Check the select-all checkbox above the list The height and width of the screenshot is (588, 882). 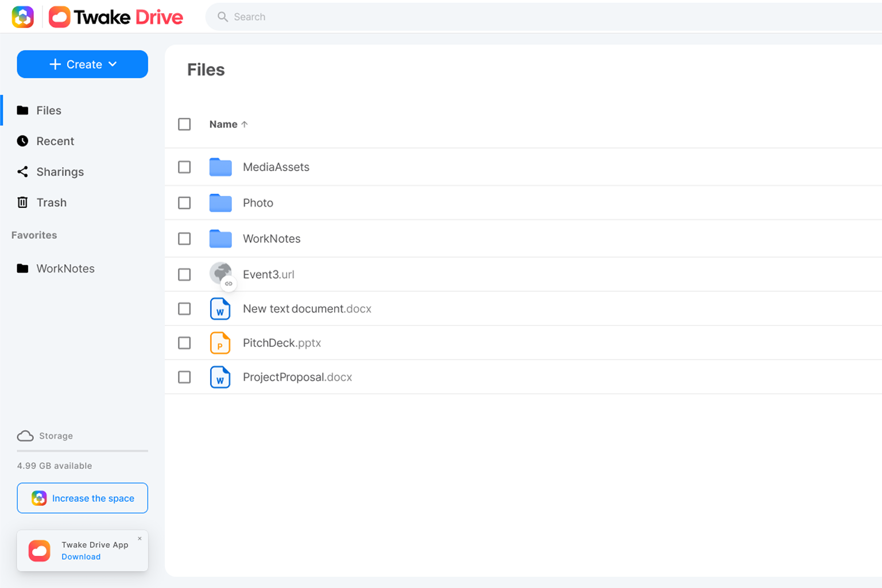[184, 124]
